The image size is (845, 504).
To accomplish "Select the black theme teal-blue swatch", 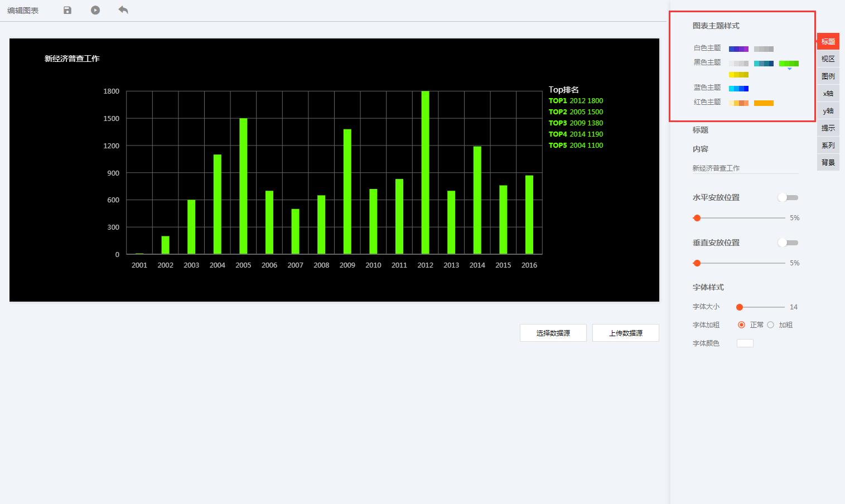I will point(764,64).
